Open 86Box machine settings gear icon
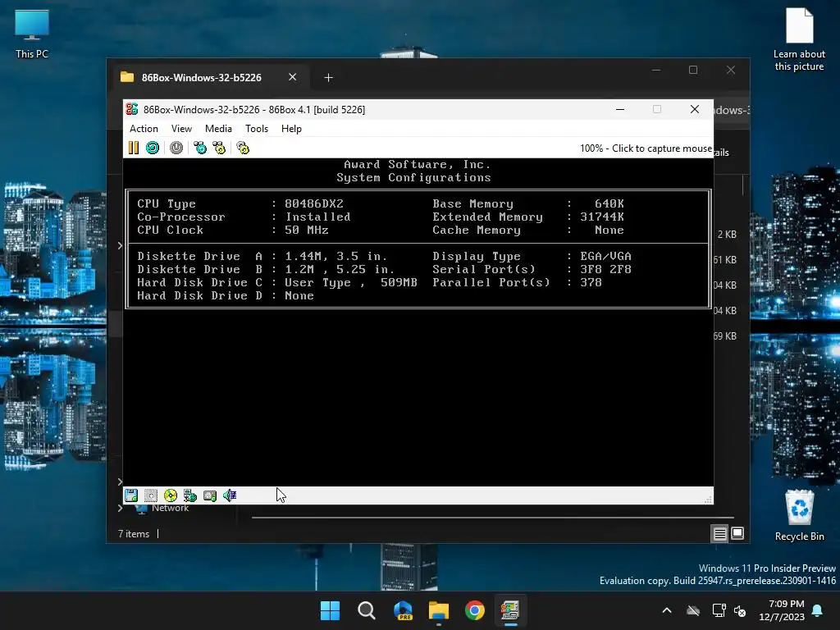Viewport: 840px width, 630px height. pos(243,148)
